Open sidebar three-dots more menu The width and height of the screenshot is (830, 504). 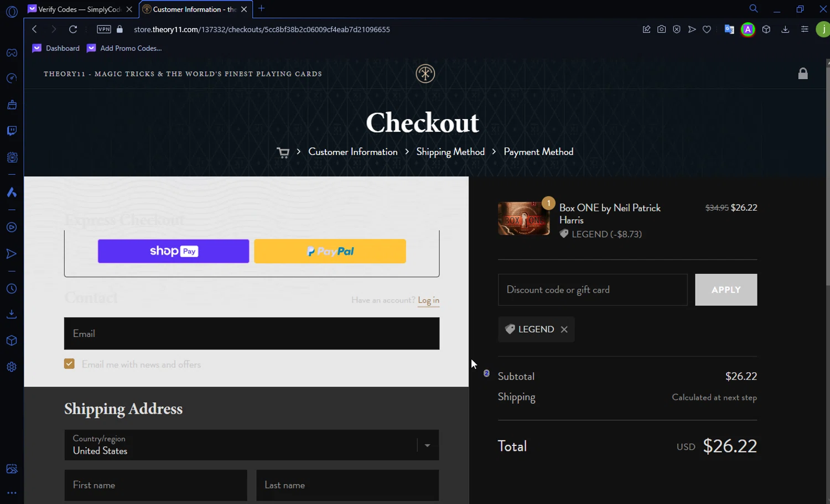[12, 493]
